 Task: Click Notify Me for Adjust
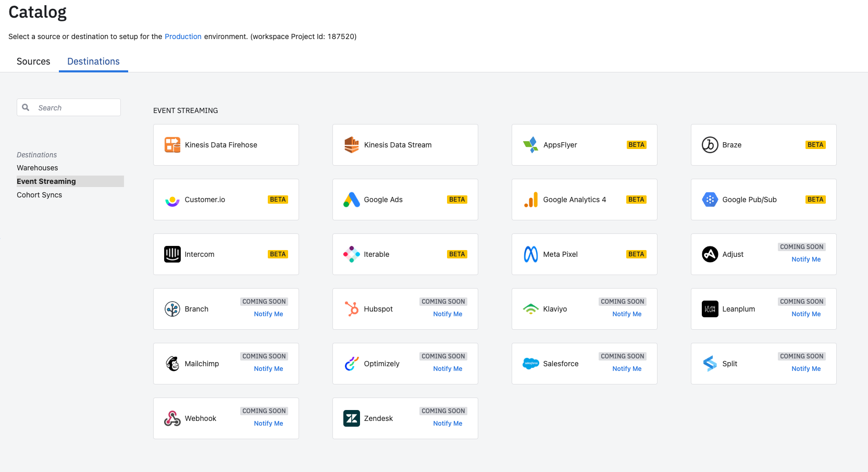click(x=806, y=259)
